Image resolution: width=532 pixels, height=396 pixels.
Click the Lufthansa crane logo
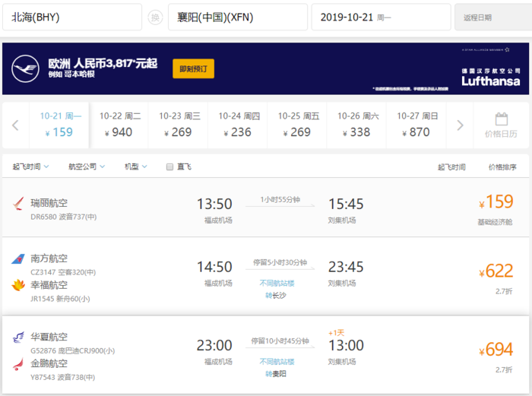point(25,69)
